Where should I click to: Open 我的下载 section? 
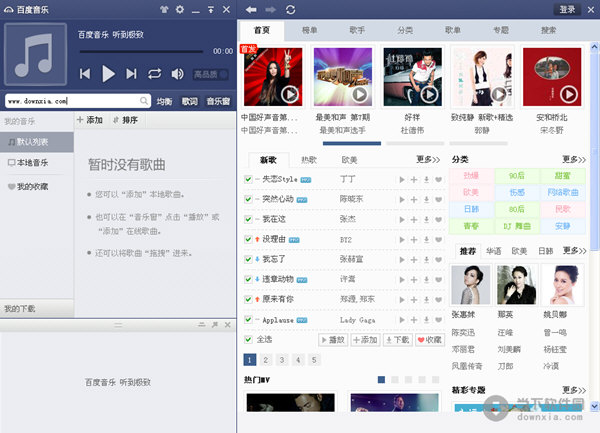click(x=37, y=308)
